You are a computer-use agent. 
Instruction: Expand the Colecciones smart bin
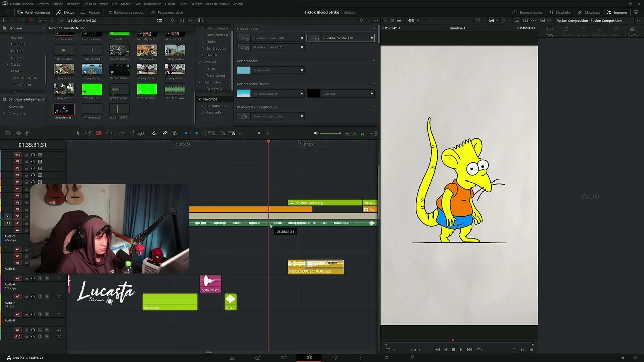click(x=4, y=113)
